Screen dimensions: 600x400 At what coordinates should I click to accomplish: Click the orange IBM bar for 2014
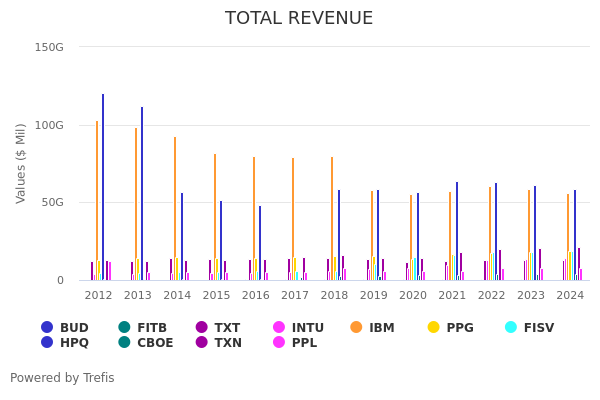[x=175, y=208]
